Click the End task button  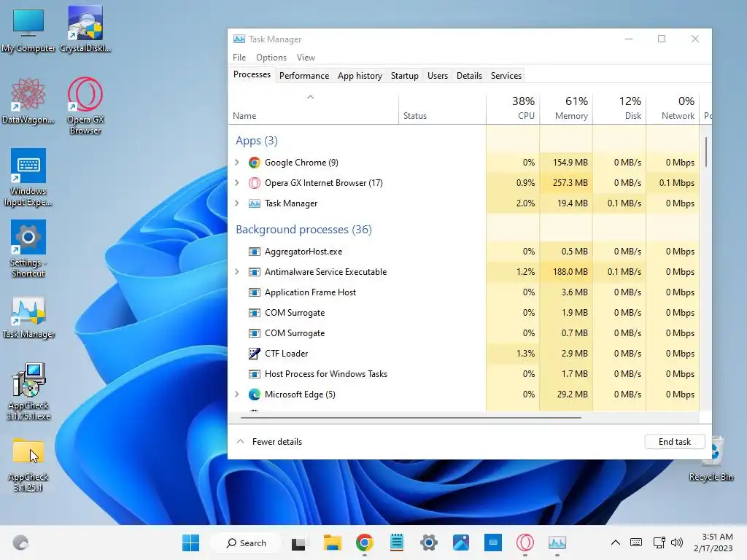click(x=675, y=441)
